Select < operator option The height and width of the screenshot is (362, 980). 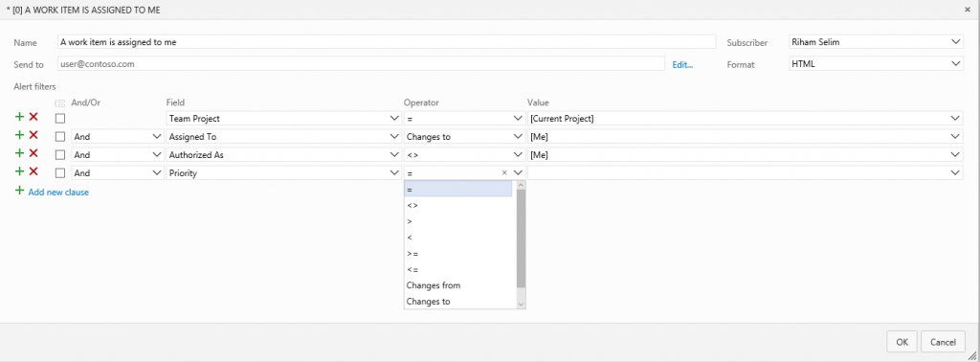coord(458,238)
